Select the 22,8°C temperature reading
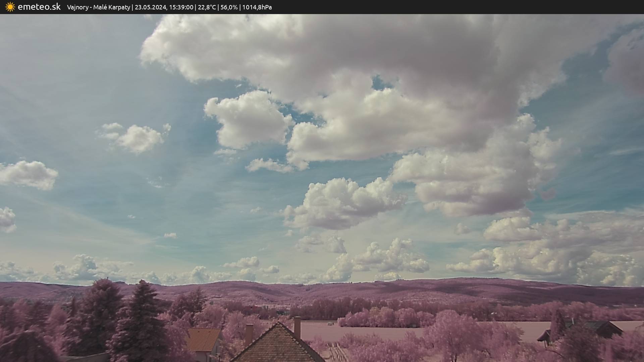 [x=207, y=7]
